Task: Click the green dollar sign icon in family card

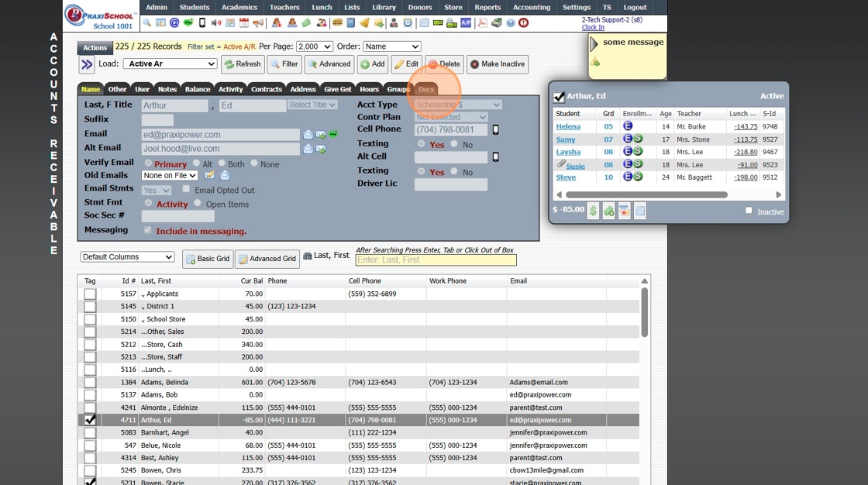Action: click(593, 211)
